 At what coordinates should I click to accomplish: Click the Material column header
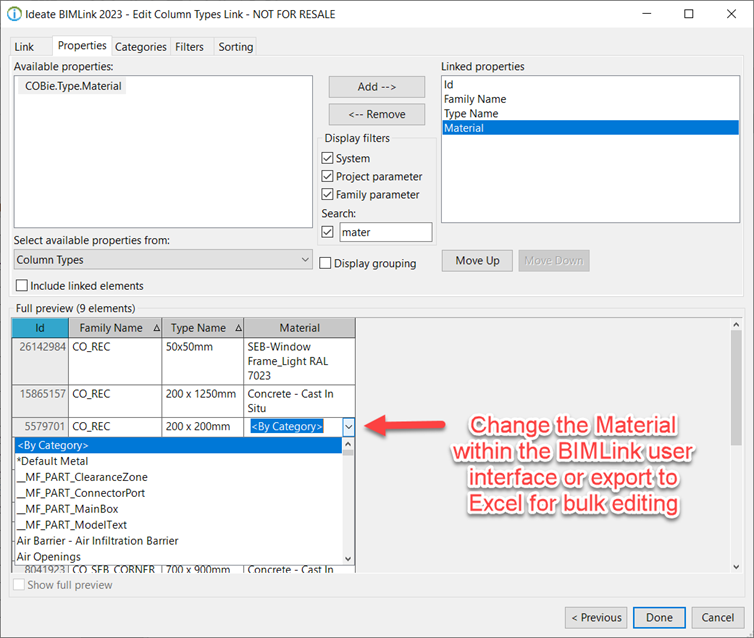(x=300, y=328)
